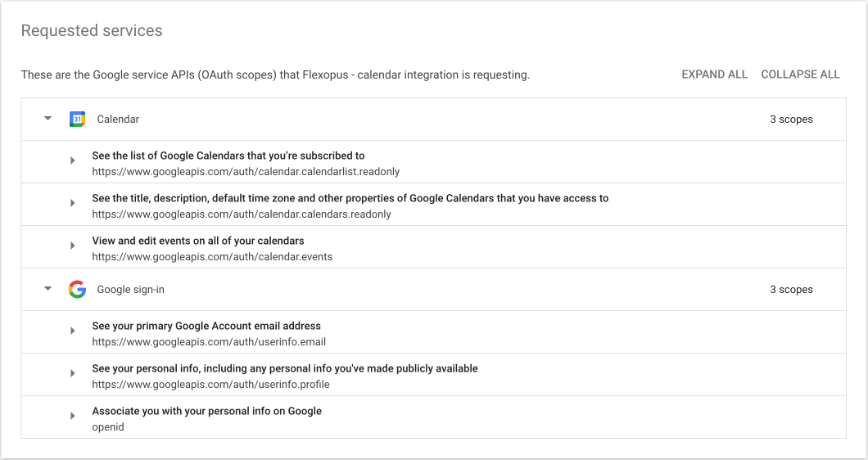Click the Google sign-in logo icon

[x=77, y=290]
